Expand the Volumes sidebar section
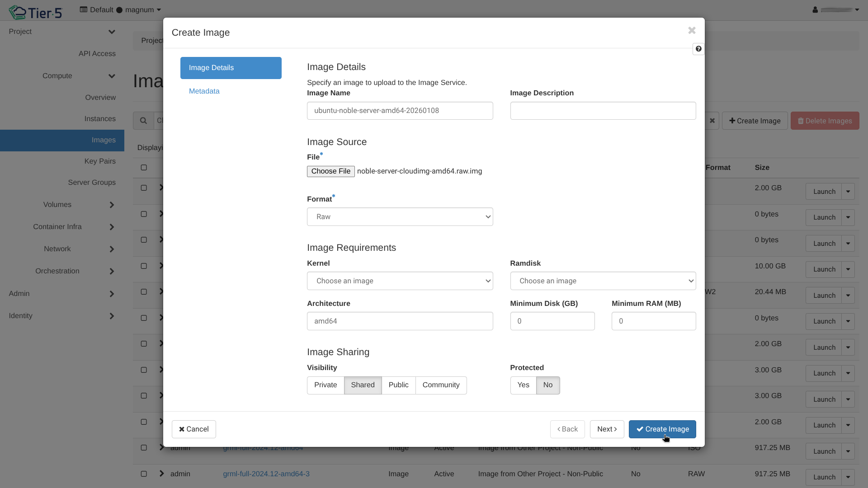Image resolution: width=868 pixels, height=488 pixels. [x=112, y=205]
